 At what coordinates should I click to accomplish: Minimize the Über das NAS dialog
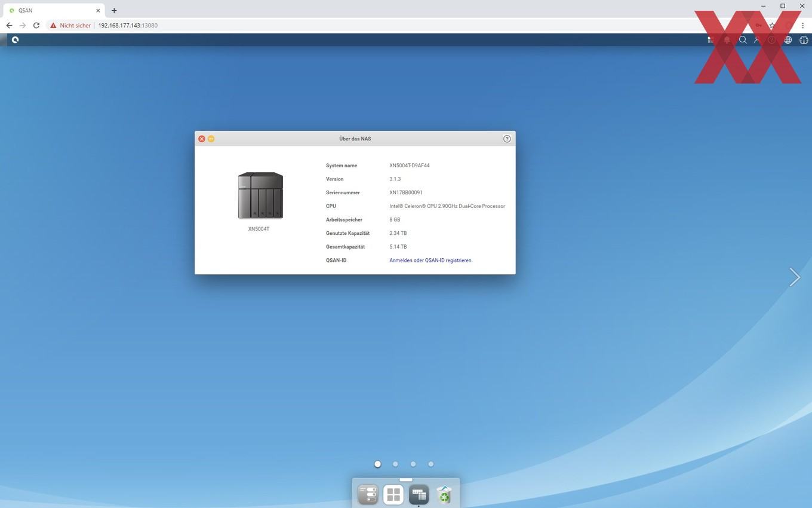click(211, 139)
